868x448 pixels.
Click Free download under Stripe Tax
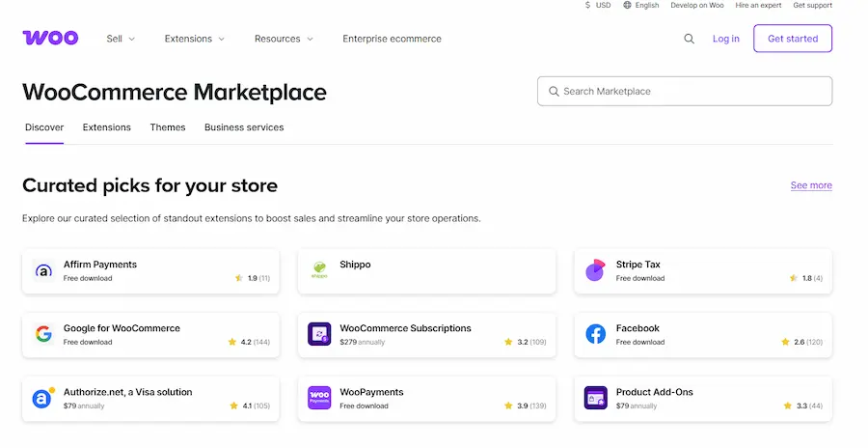[640, 278]
